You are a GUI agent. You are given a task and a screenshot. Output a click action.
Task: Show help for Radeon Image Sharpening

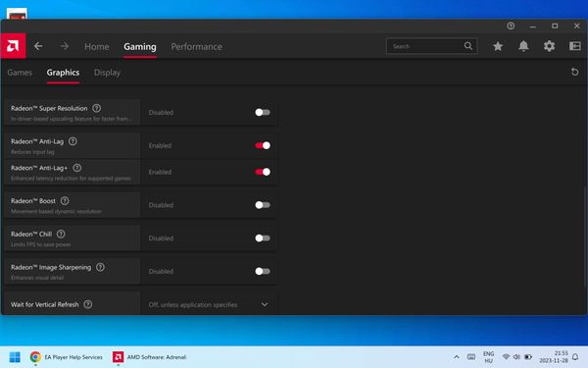[x=100, y=267]
